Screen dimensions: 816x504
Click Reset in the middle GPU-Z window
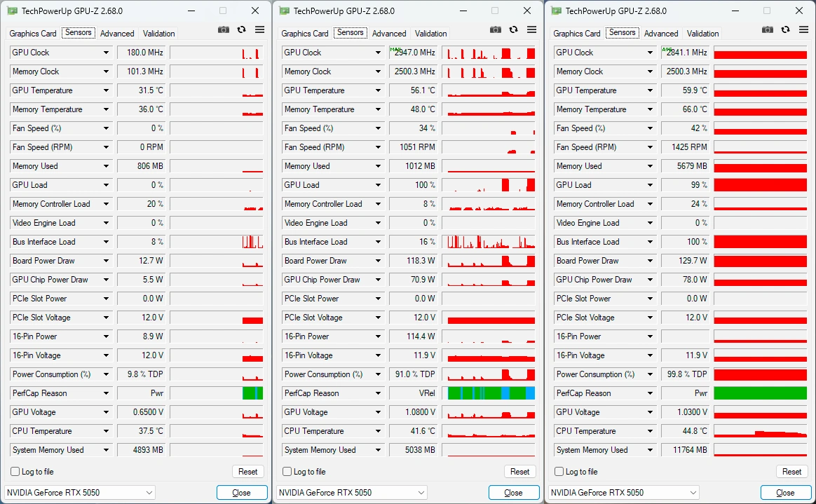(x=520, y=472)
